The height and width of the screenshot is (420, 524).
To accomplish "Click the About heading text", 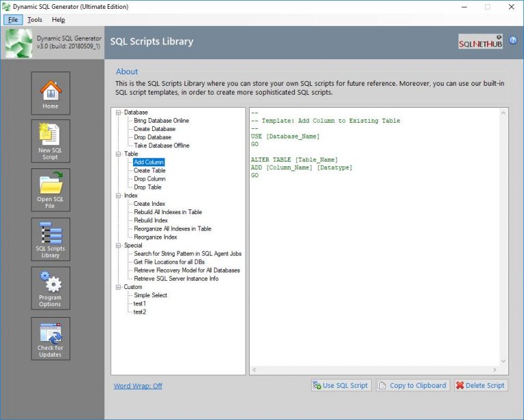I will [127, 72].
